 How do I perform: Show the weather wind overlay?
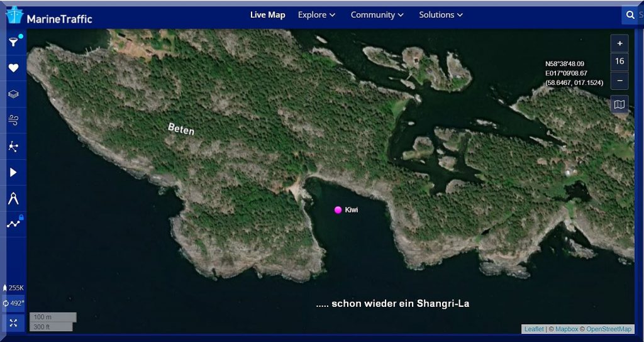click(x=13, y=121)
